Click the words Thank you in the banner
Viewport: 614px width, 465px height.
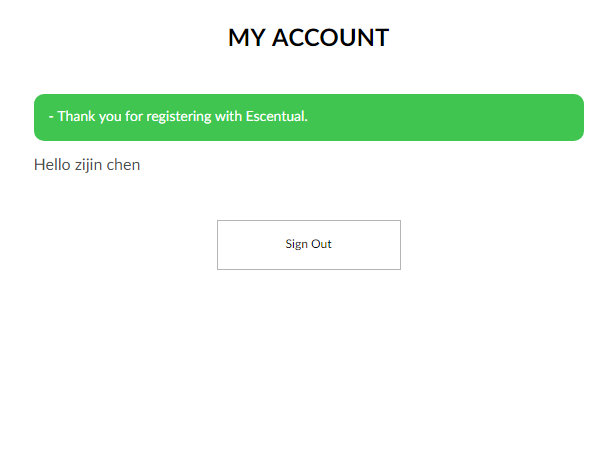[x=89, y=117]
